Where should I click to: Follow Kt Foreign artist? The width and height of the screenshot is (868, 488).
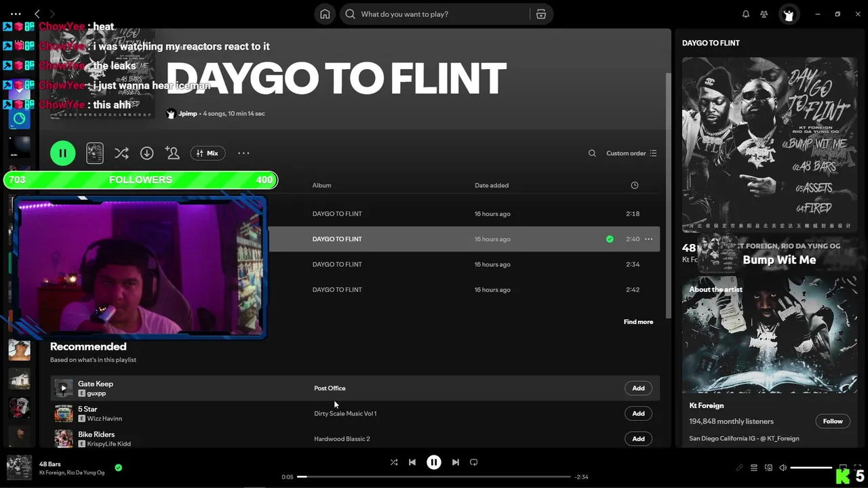click(833, 421)
